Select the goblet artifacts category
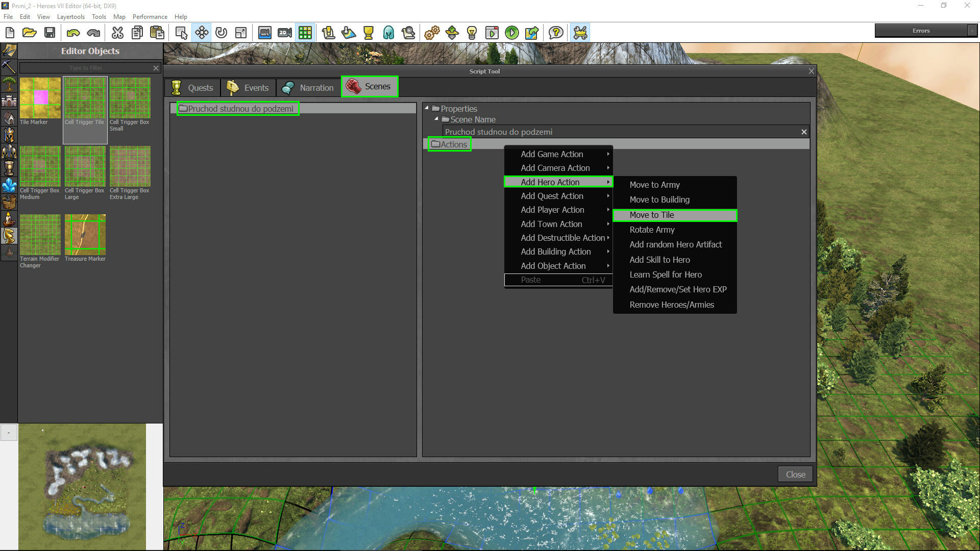 pyautogui.click(x=9, y=168)
